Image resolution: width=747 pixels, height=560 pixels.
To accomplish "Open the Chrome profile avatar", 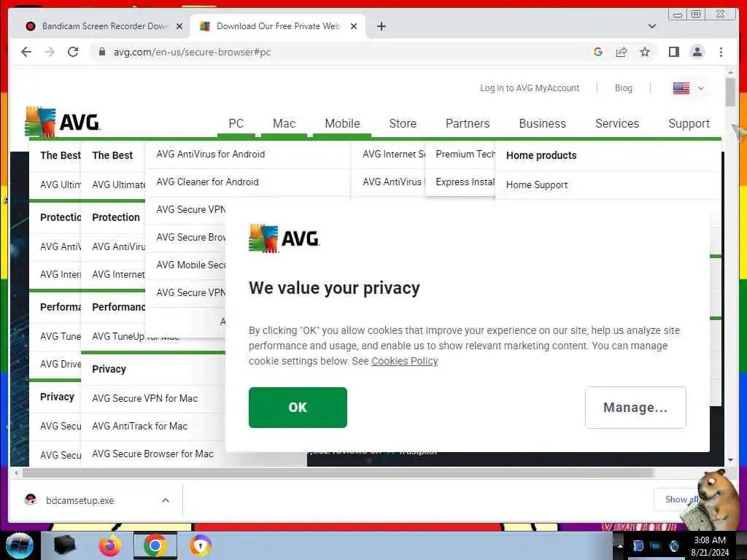I will click(x=697, y=52).
